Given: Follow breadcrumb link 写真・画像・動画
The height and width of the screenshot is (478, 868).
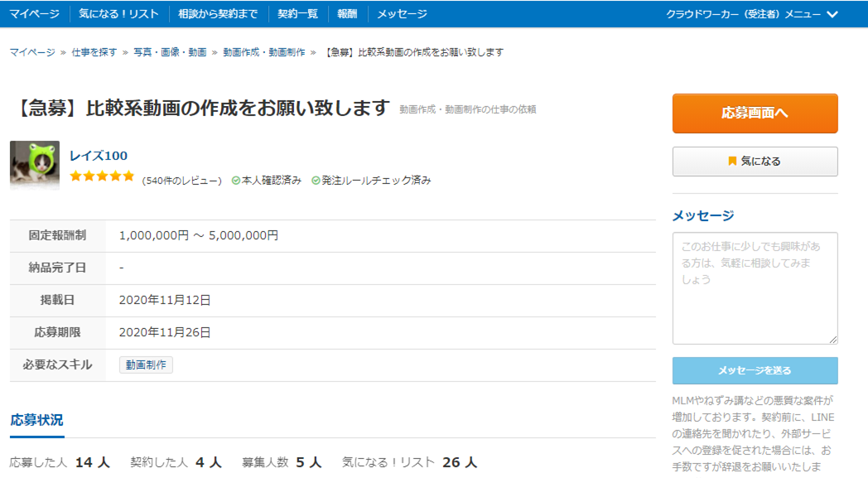Looking at the screenshot, I should click(x=170, y=52).
